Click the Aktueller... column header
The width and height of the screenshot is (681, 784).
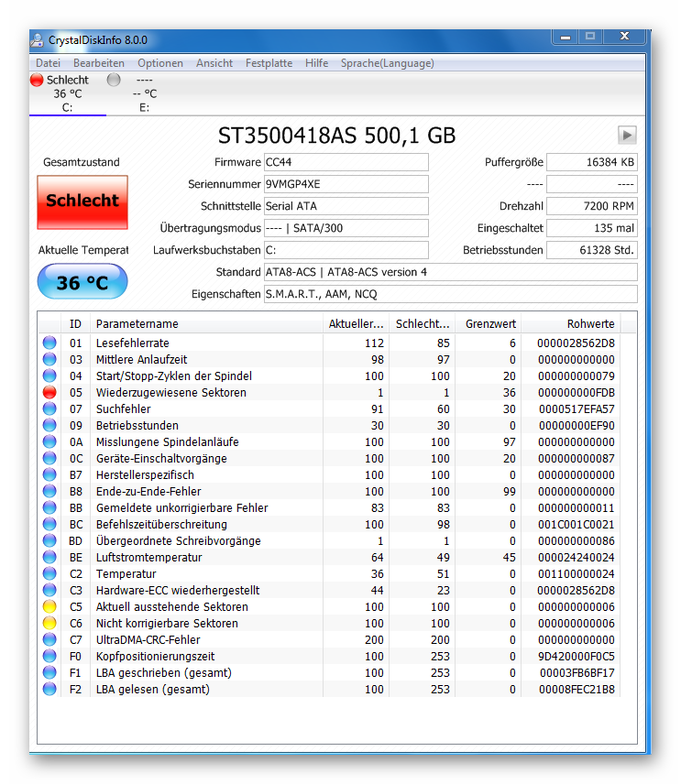click(x=357, y=323)
